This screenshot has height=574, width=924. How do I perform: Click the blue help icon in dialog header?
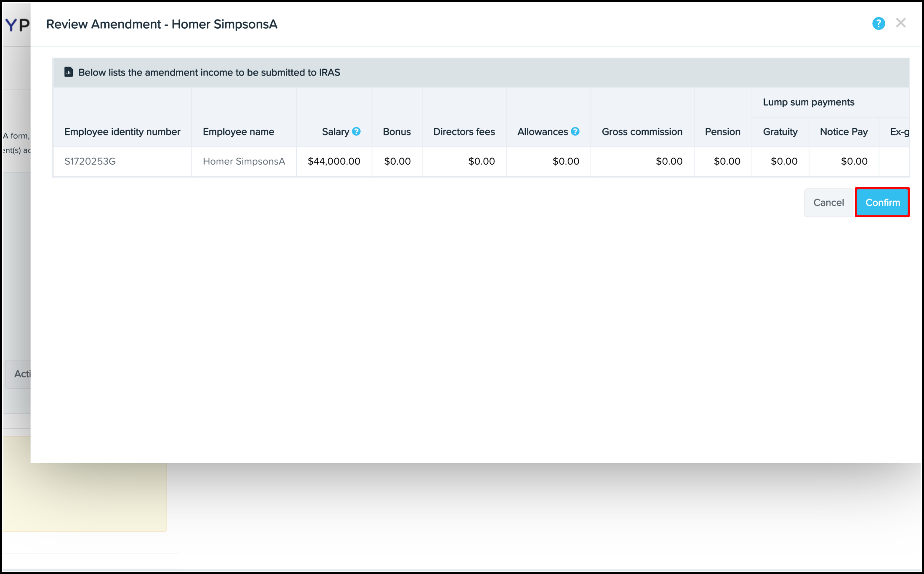tap(878, 24)
